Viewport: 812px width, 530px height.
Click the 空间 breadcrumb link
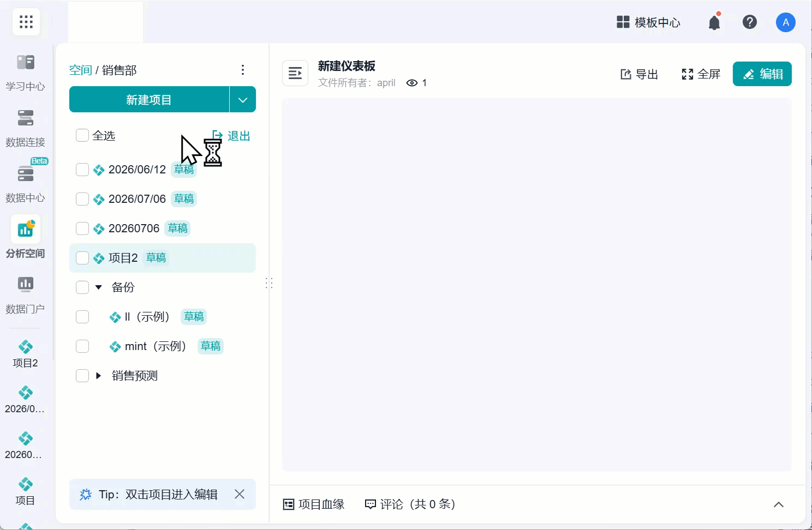point(81,70)
